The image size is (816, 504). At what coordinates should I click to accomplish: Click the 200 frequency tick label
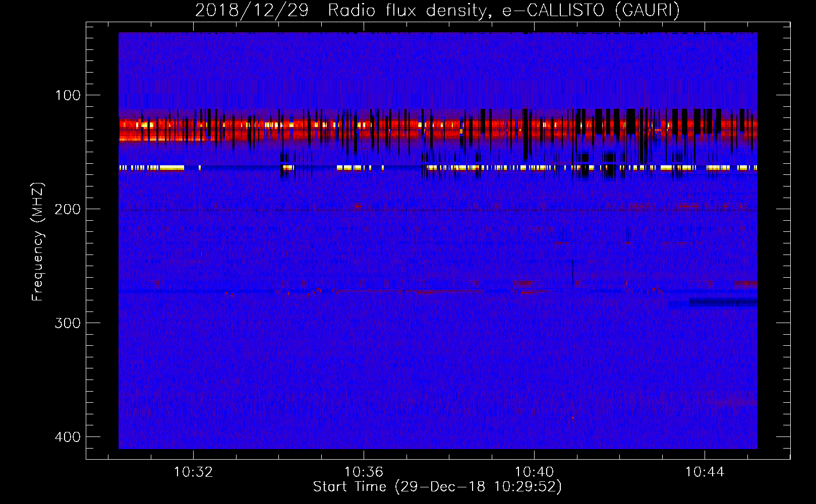point(68,209)
